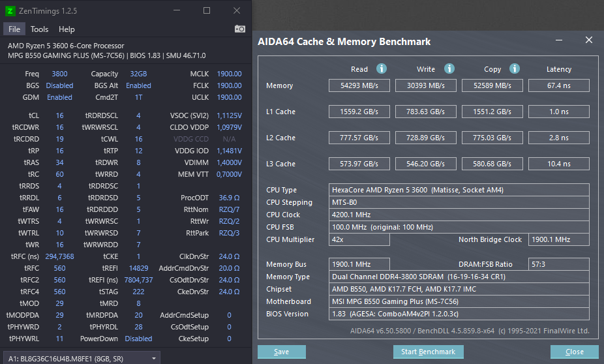Click the CPU FSB field 100.0 MHz
604x364 pixels.
459,227
